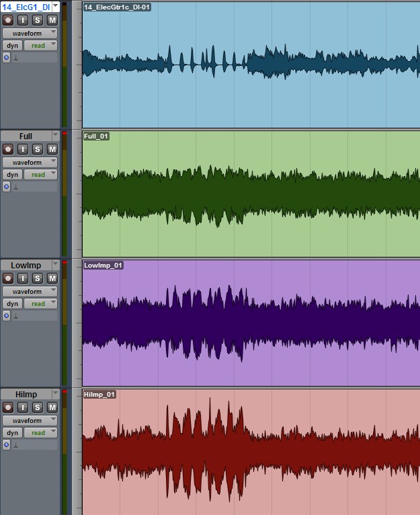Click the timebase clock icon on 14_ElcG1_DI track
Image resolution: width=420 pixels, height=515 pixels.
(7, 58)
